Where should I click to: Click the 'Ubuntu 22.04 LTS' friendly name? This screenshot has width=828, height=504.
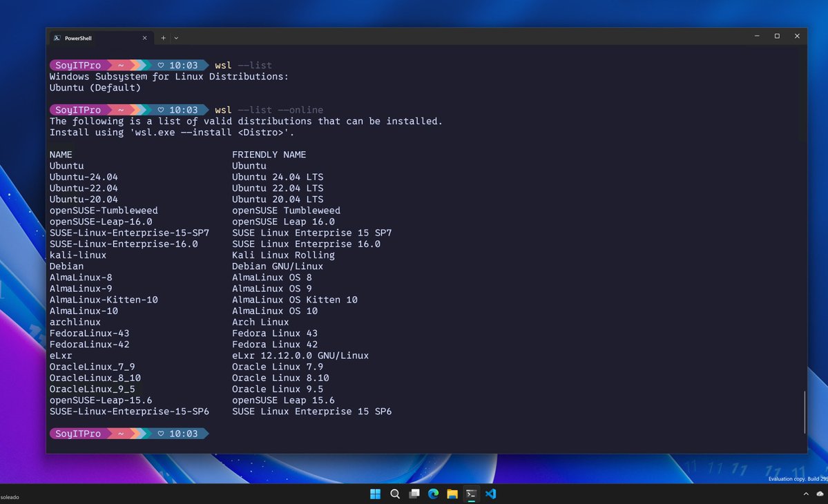tap(278, 188)
